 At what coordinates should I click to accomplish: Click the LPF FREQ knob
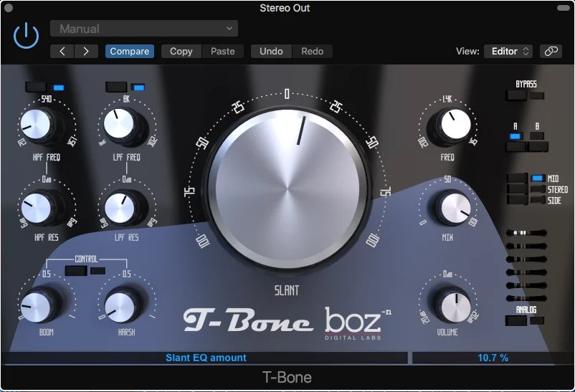[119, 124]
